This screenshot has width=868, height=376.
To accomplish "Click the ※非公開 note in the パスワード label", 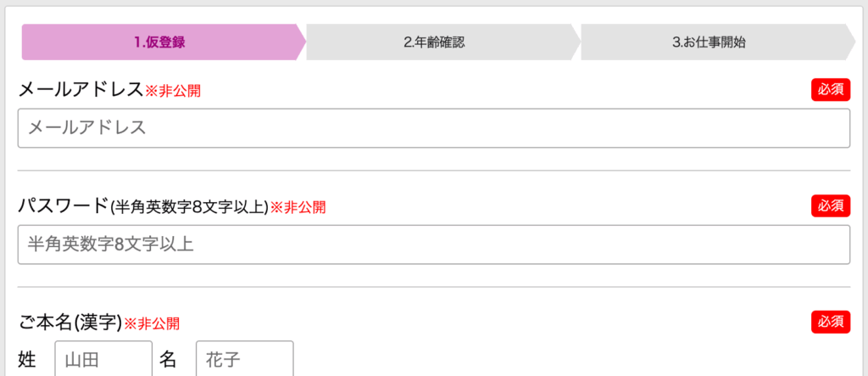I will tap(298, 206).
